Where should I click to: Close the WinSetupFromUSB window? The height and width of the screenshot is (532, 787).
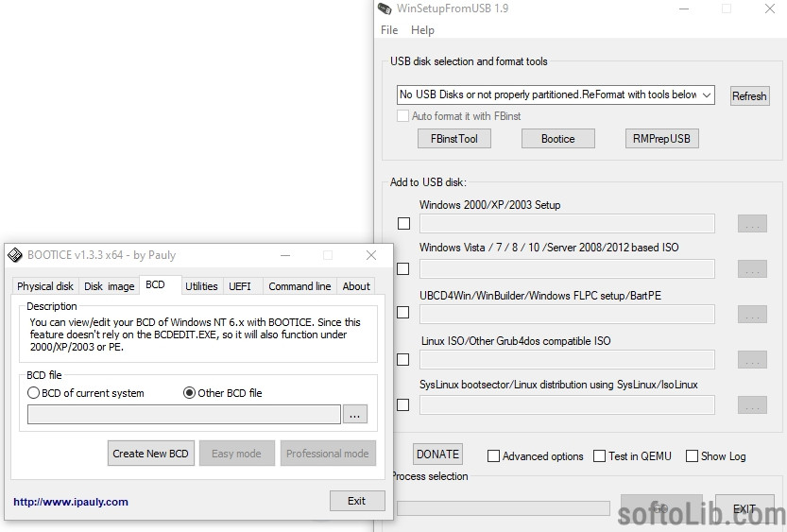[769, 9]
